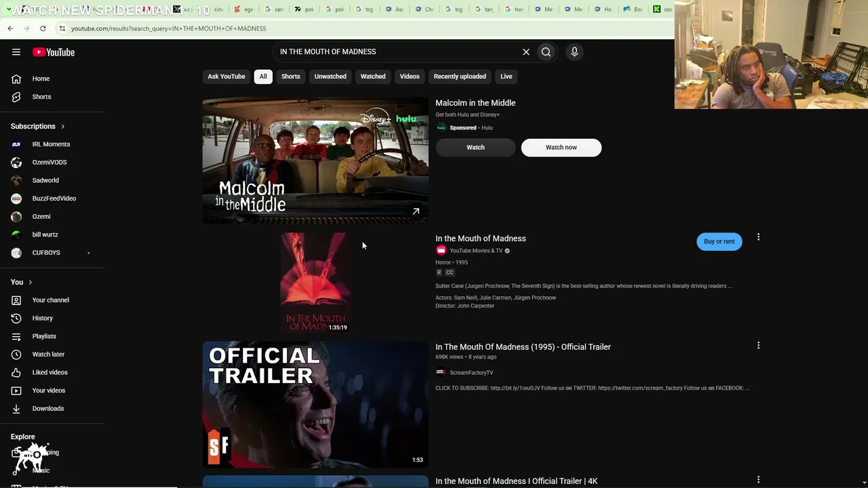868x488 pixels.
Task: Open the In the Mouth of Madness movie title
Action: coord(481,239)
